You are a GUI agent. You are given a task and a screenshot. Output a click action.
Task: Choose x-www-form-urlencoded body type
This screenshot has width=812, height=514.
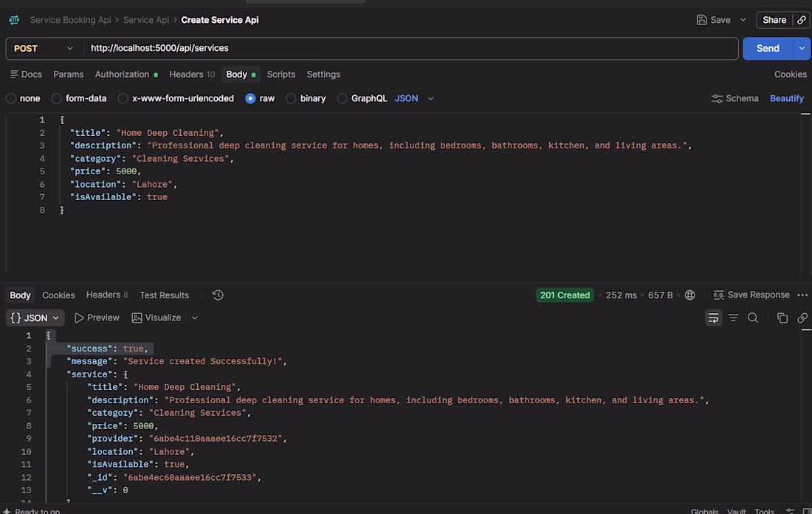tap(176, 98)
